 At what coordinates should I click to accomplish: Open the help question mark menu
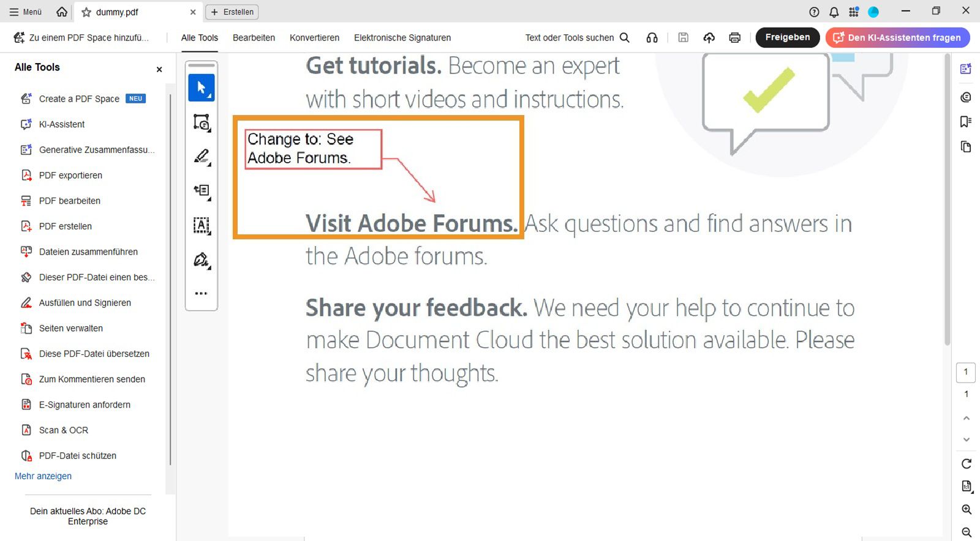point(814,12)
